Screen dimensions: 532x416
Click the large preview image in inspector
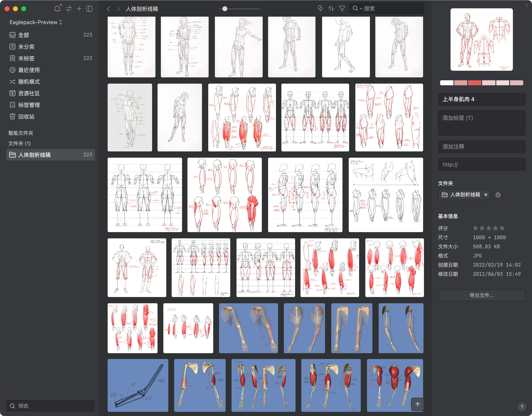pos(482,40)
